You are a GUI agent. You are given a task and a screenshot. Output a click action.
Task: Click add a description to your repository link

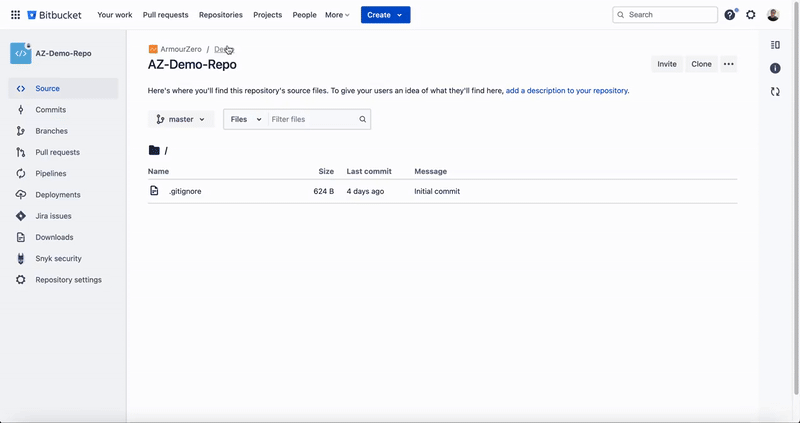[x=567, y=90]
